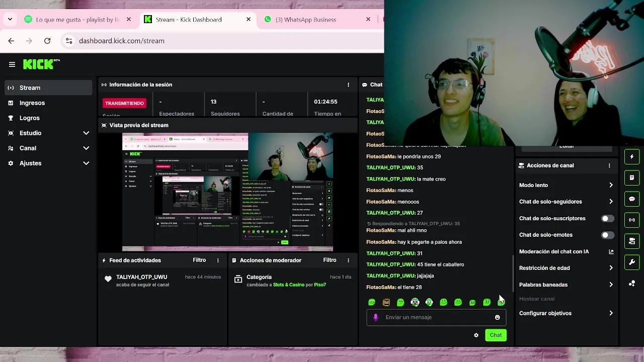Click the green Chat send button
Screen dimensions: 644x362
496,335
